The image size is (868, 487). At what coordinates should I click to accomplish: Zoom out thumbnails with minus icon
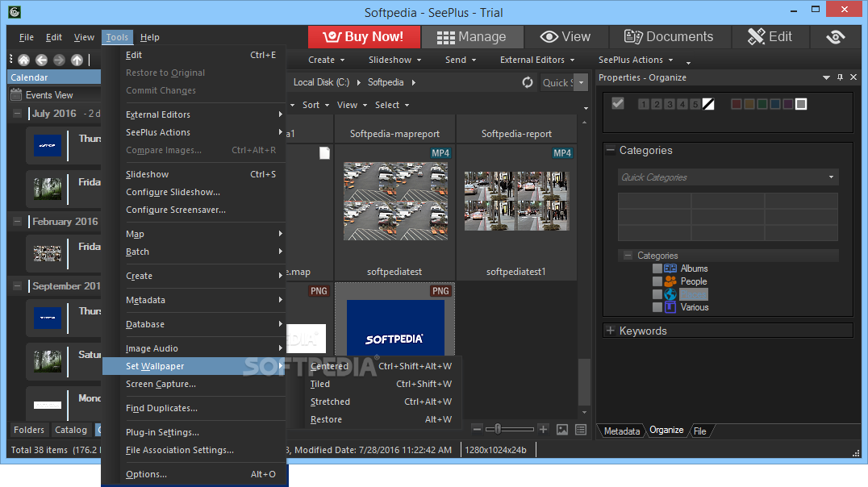pyautogui.click(x=477, y=430)
